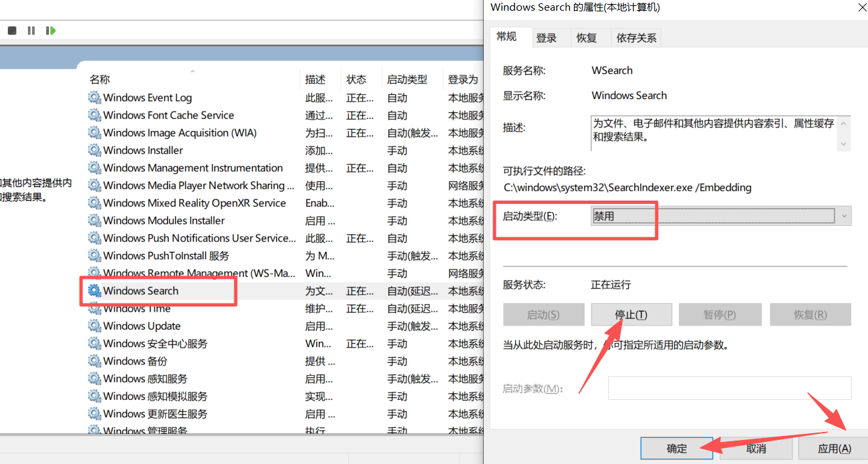
Task: Click the 暂停(P) button
Action: pos(720,314)
